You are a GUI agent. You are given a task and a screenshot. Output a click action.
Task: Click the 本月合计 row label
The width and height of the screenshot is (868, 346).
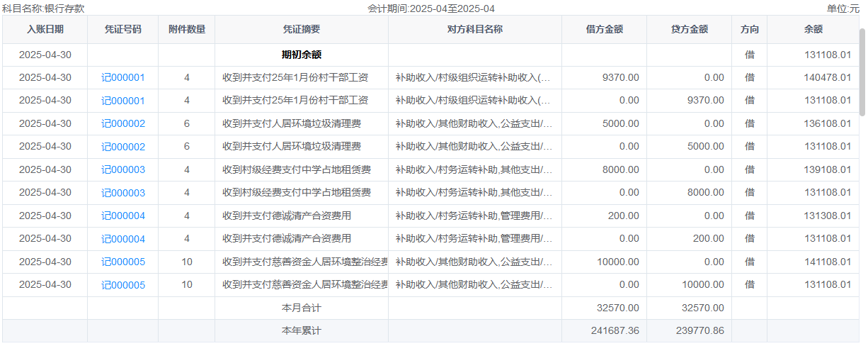coord(302,308)
